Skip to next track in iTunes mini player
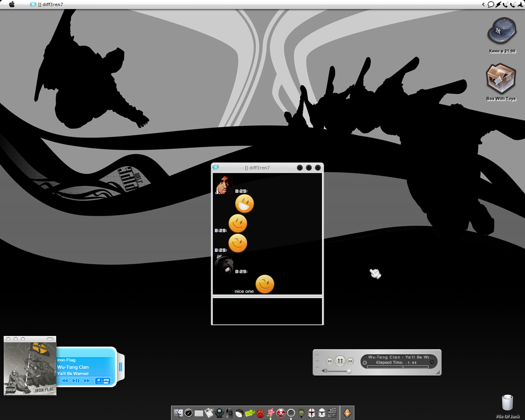The width and height of the screenshot is (525, 420). point(350,361)
